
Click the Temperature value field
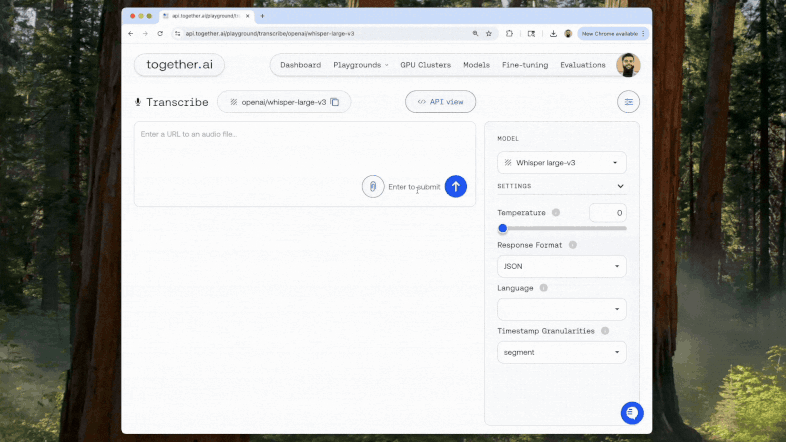[608, 213]
